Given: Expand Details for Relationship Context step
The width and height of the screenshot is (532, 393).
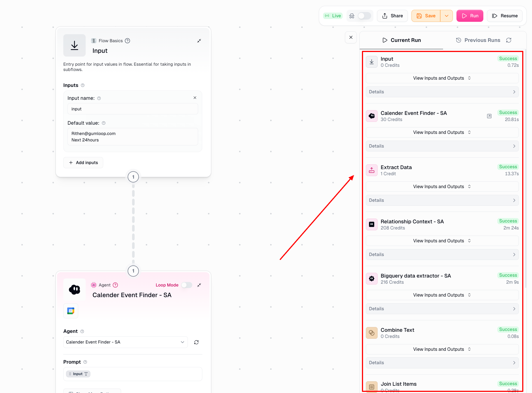Looking at the screenshot, I should 442,255.
